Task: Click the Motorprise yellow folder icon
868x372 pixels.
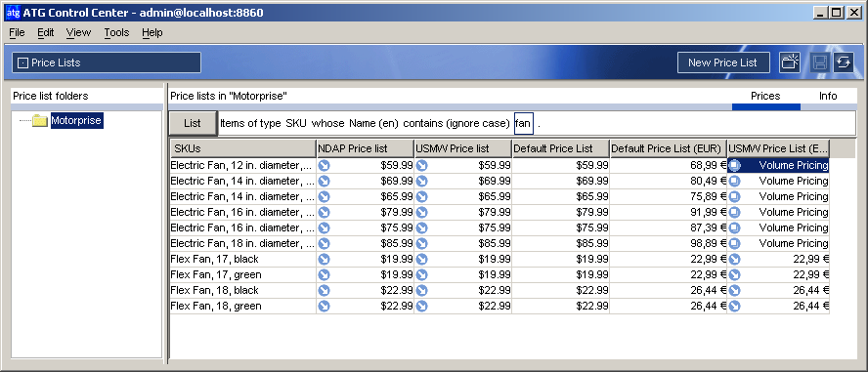Action: 40,120
